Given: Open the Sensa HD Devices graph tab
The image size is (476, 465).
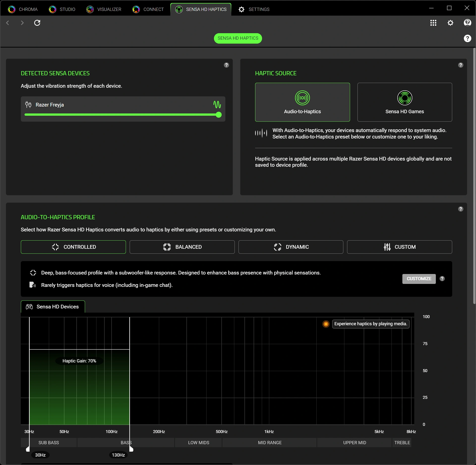Looking at the screenshot, I should pos(53,307).
